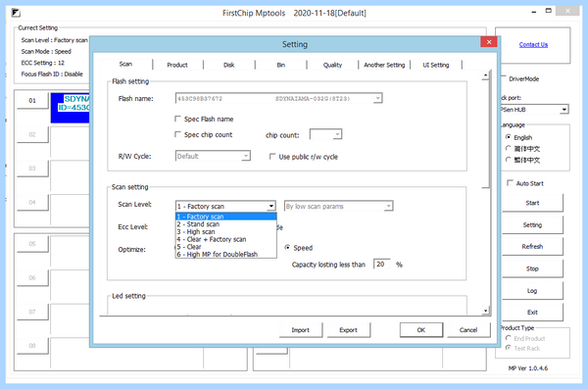Viewport: 588px width, 389px height.
Task: Switch to the Disk tab
Action: [228, 65]
